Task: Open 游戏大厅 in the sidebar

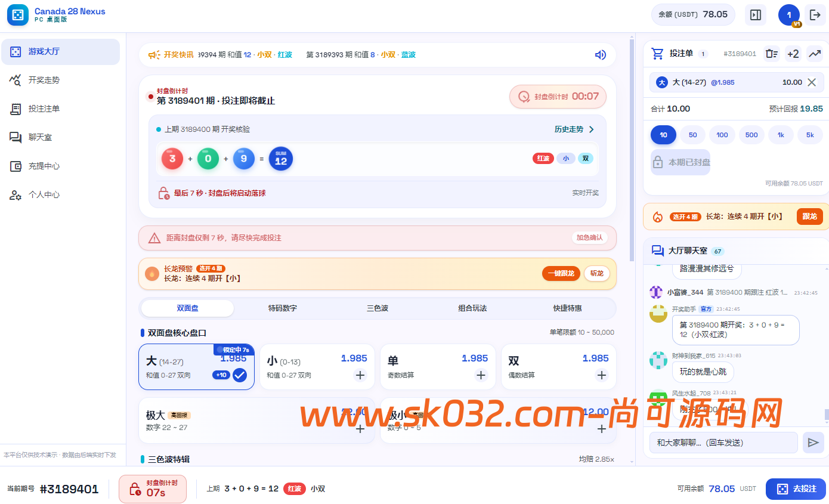Action: pyautogui.click(x=60, y=51)
